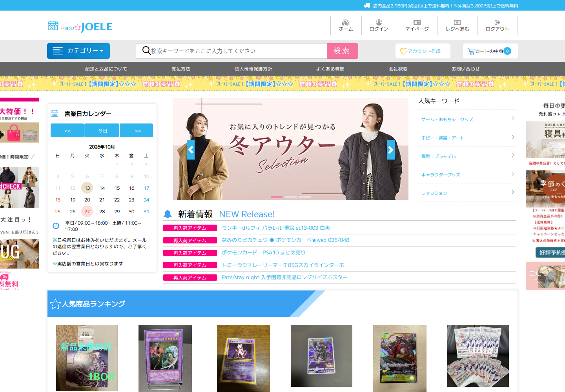Open ポケモンカード PSA10 まとめ売り link

click(x=263, y=252)
